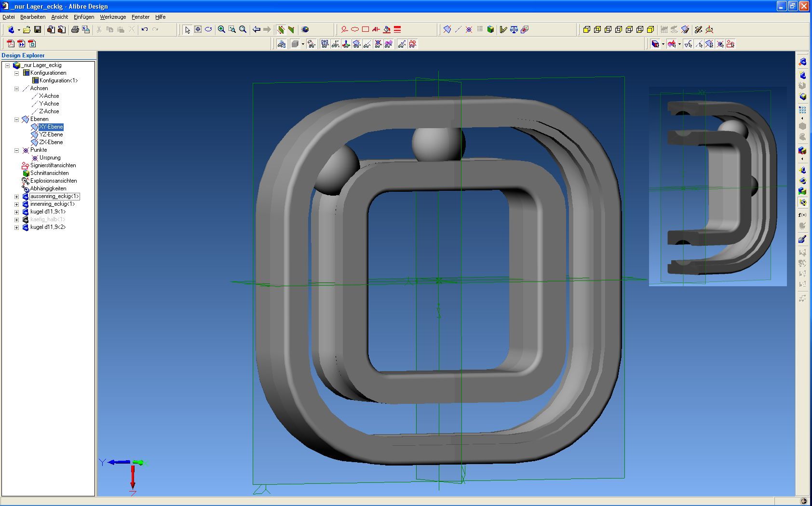Open the Hilfe menu
Viewport: 812px width, 506px height.
160,17
